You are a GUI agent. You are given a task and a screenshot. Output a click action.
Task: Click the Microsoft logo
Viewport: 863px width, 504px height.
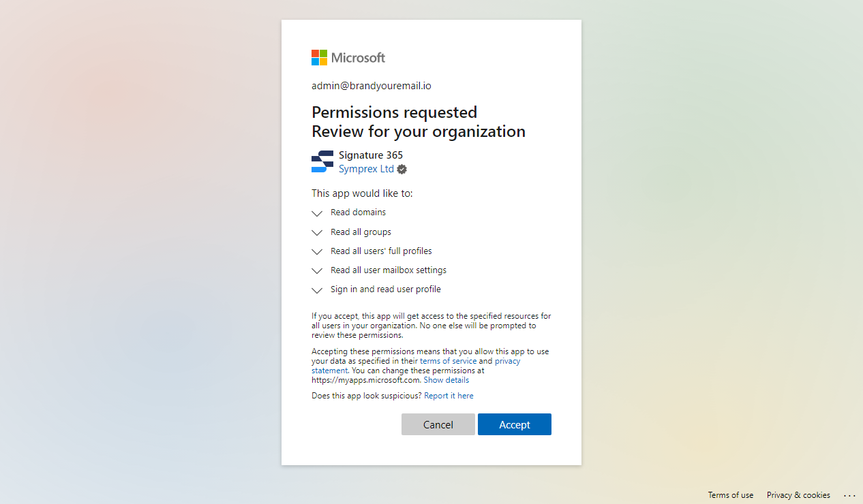(x=348, y=58)
